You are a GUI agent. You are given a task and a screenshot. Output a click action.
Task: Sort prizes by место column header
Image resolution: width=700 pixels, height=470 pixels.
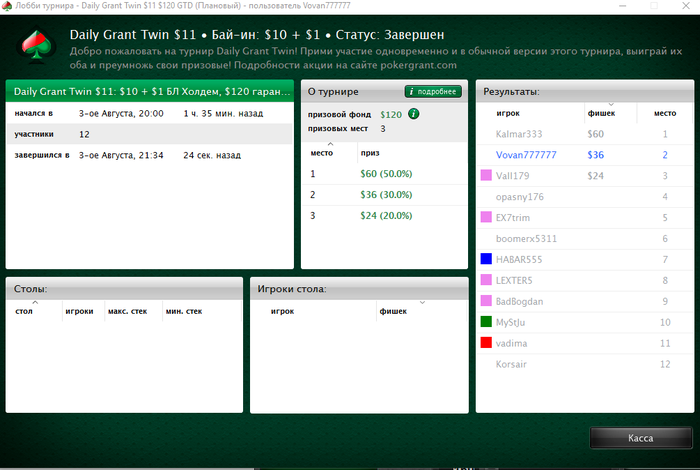click(330, 153)
